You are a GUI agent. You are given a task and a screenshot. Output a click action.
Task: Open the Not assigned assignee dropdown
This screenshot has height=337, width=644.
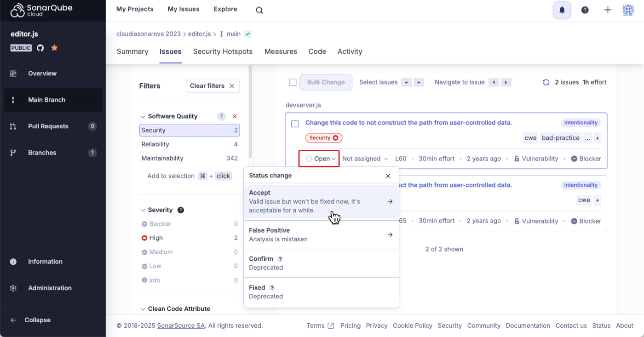(x=365, y=158)
